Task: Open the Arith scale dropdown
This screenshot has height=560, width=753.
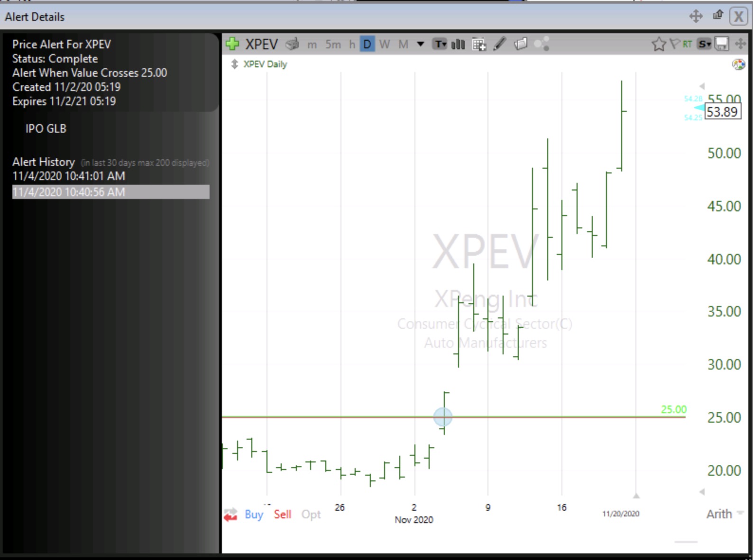Action: pos(724,514)
